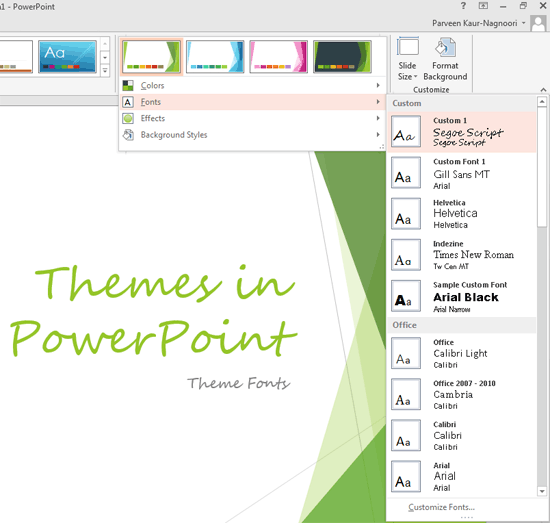Choose the Office 2007 - 2010 Cambria set
This screenshot has height=523, width=550.
coord(462,394)
